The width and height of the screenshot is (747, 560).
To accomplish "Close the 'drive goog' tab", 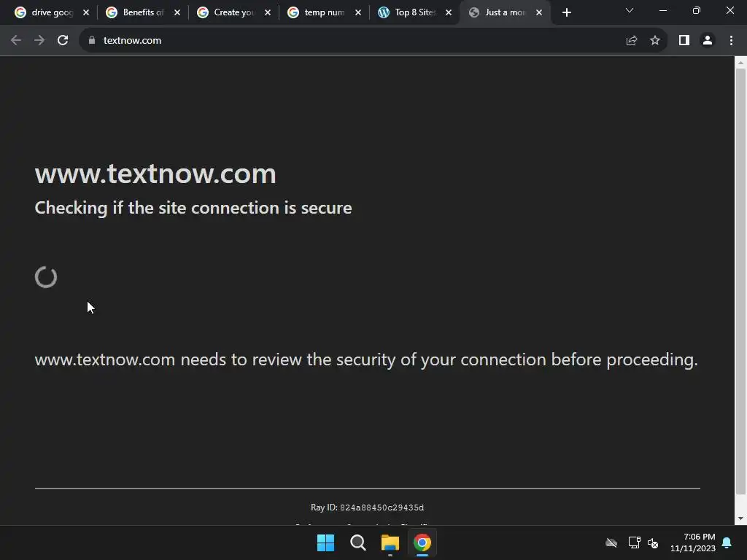I will (x=86, y=13).
